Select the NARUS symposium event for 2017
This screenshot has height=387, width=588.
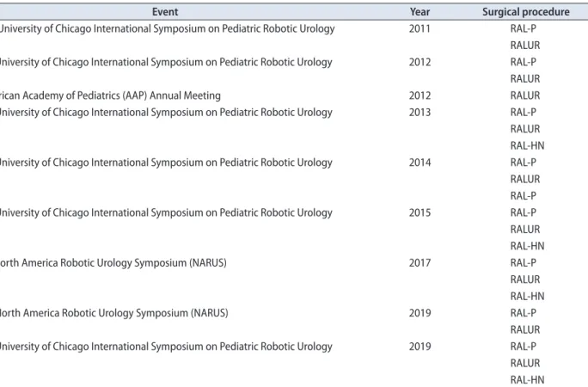point(113,263)
